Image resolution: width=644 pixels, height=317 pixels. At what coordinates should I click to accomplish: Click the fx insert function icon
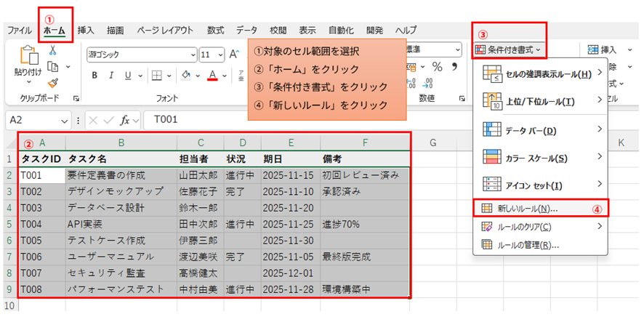(x=125, y=120)
